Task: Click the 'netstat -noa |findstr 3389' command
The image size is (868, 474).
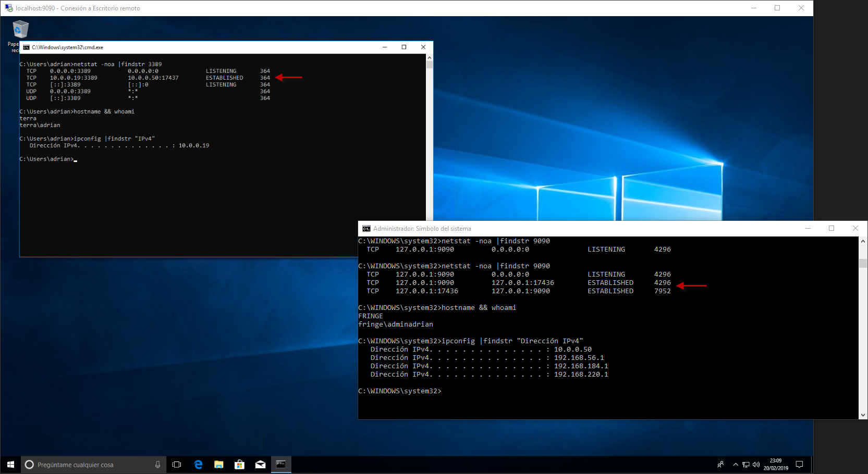Action: 118,65
